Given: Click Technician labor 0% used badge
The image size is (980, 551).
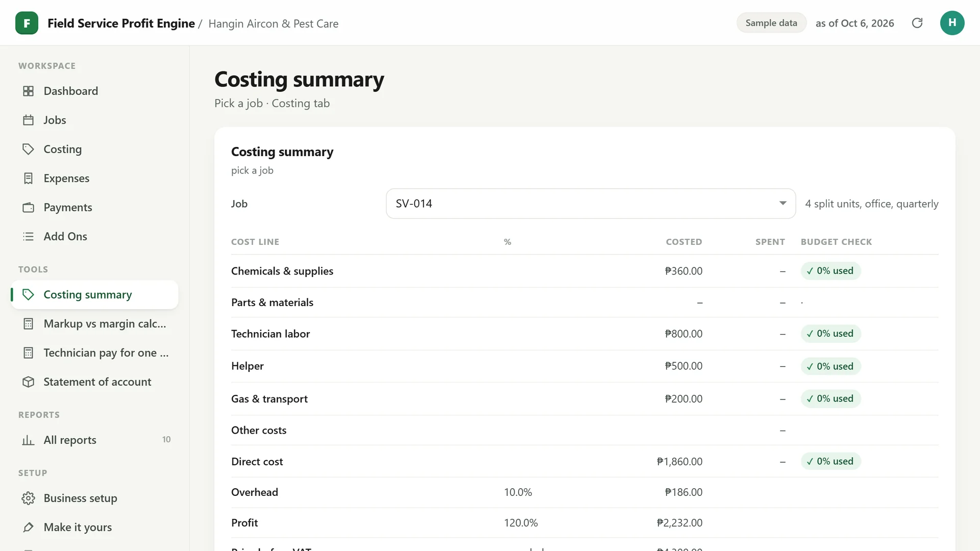Looking at the screenshot, I should coord(830,334).
